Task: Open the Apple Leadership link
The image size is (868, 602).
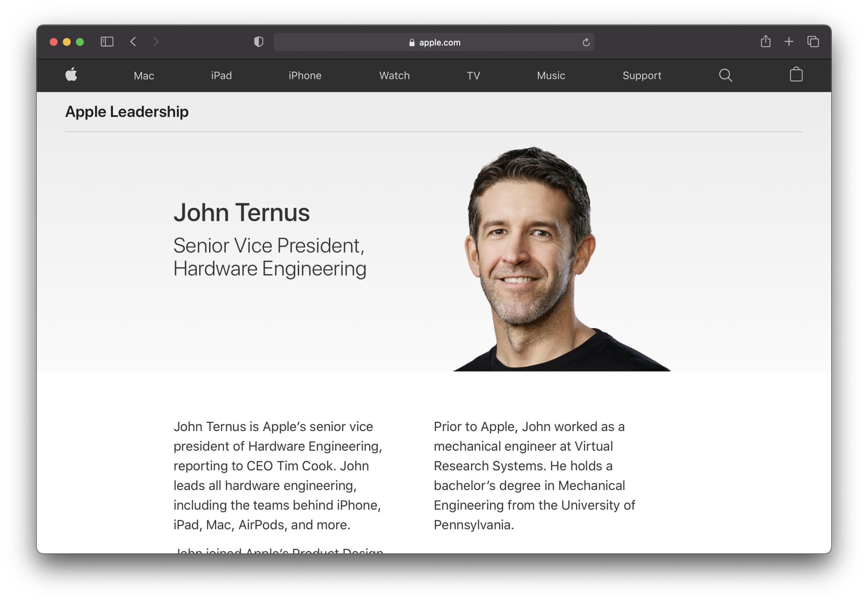Action: (126, 111)
